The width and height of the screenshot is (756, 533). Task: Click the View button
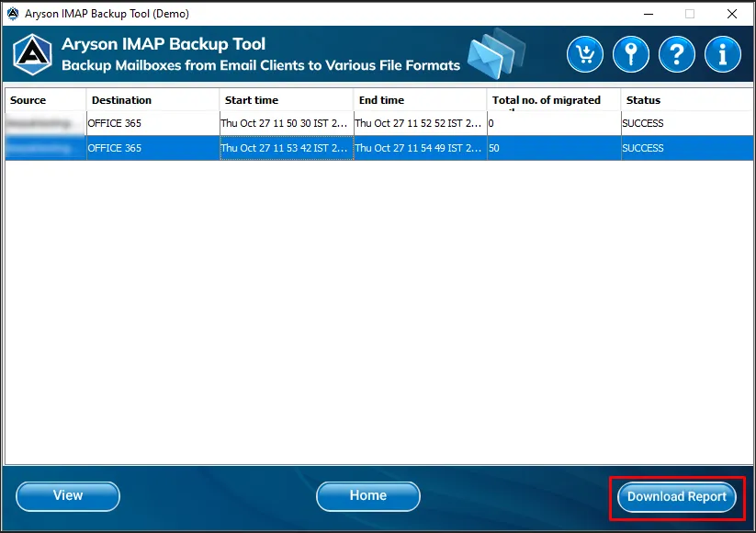[68, 496]
